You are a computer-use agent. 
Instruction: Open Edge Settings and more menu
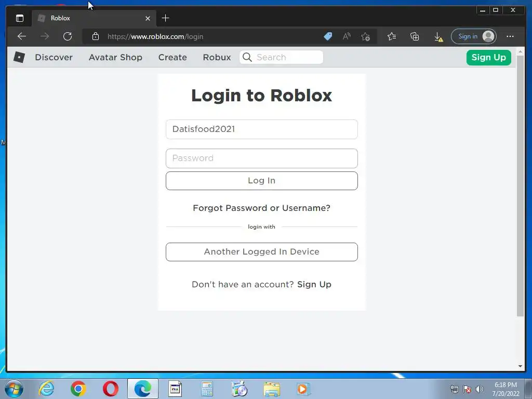[x=510, y=36]
